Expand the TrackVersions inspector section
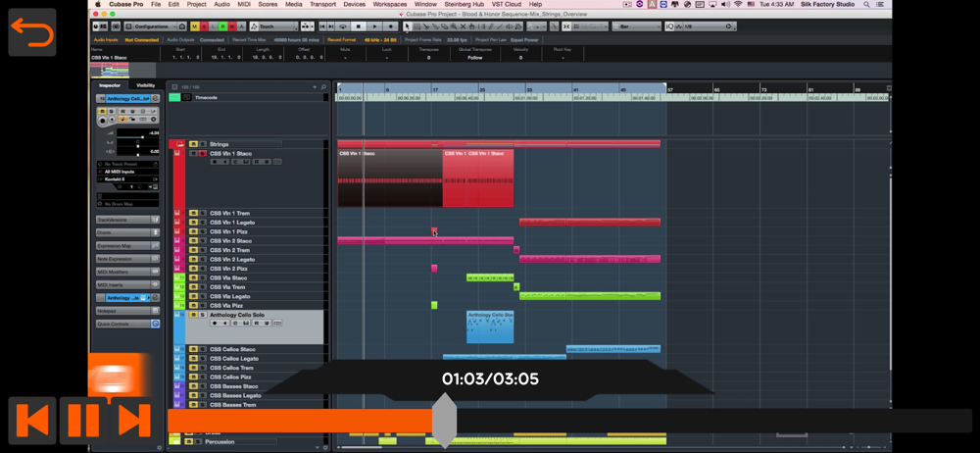This screenshot has width=980, height=453. [x=127, y=220]
